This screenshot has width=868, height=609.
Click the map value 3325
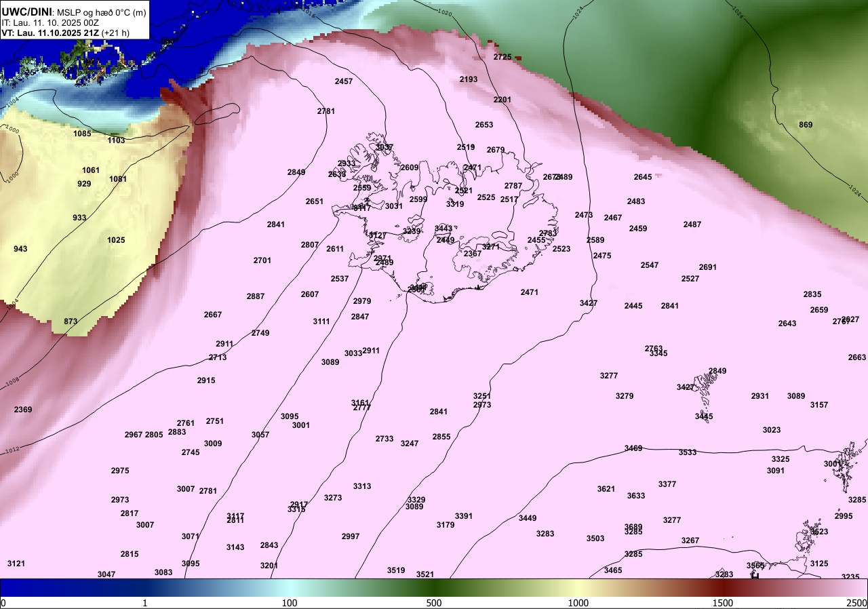point(781,459)
